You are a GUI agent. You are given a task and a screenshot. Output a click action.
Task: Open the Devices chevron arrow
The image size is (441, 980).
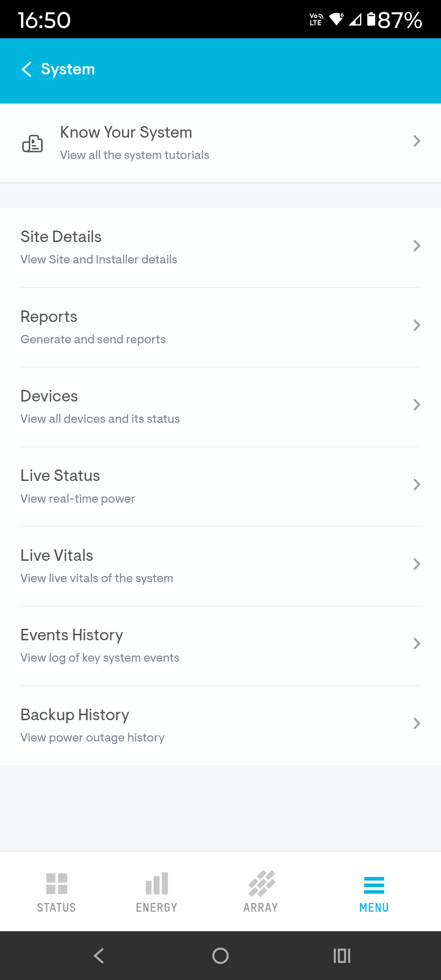click(x=417, y=405)
